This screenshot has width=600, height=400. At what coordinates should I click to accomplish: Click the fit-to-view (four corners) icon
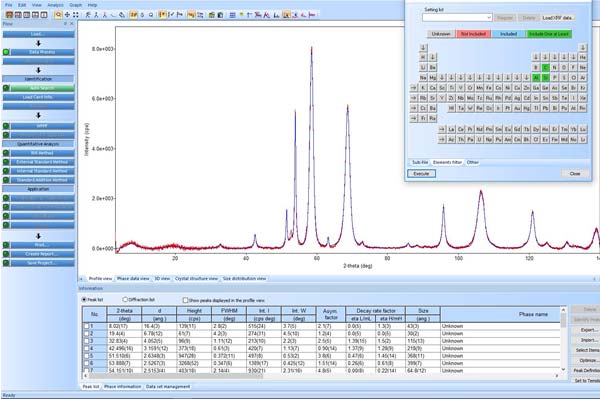pyautogui.click(x=76, y=15)
